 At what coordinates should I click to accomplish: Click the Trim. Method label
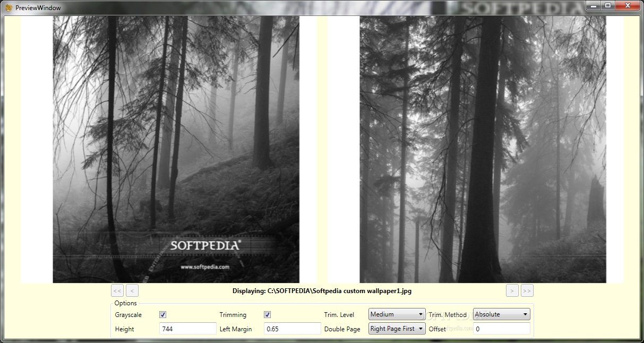(448, 315)
